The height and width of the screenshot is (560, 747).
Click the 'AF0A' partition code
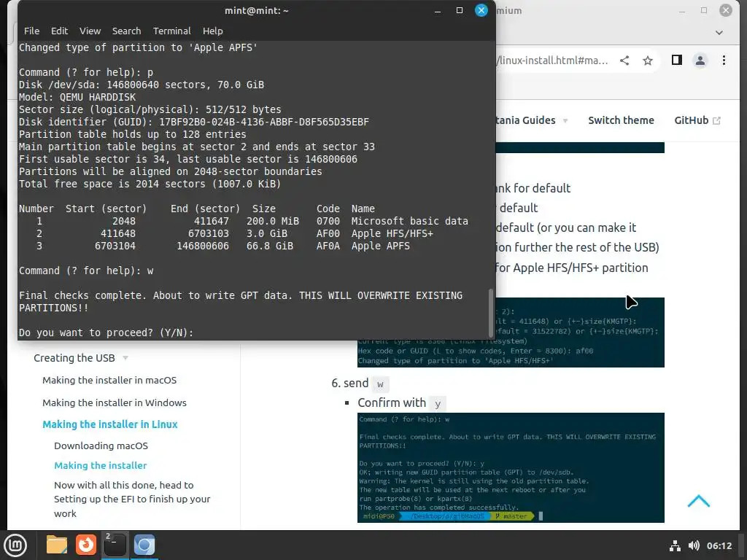pos(328,246)
